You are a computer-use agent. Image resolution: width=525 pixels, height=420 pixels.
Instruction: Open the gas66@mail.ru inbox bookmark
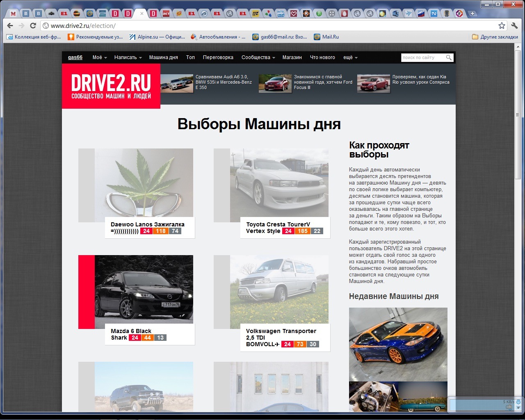point(280,37)
